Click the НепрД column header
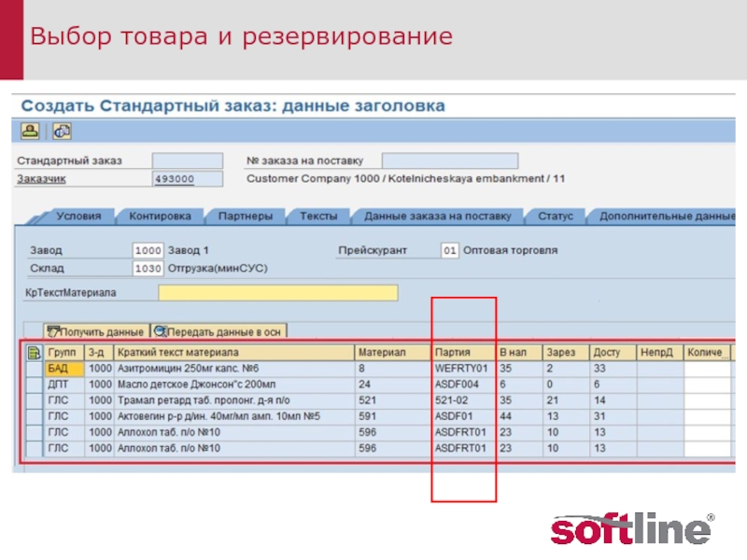 point(660,353)
